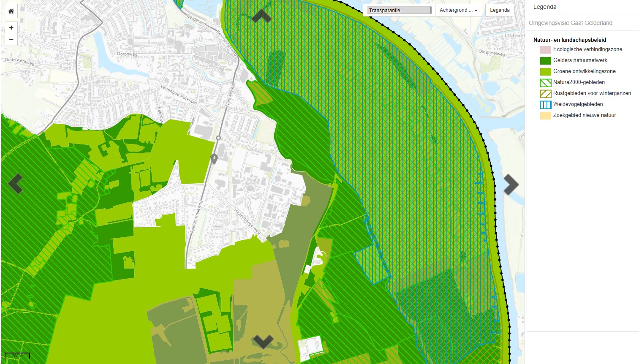The image size is (639, 364).
Task: Select the Ecologische verbindingszone legend swatch
Action: (545, 49)
